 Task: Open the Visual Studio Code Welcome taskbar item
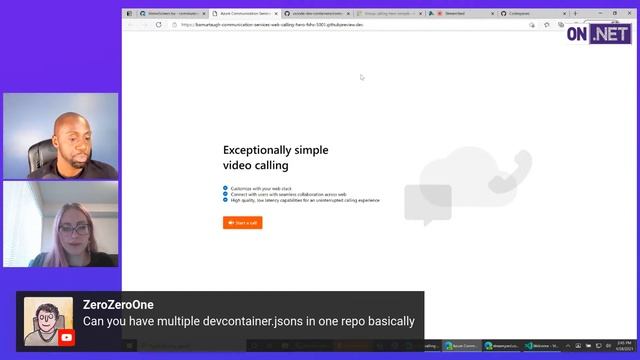point(542,346)
